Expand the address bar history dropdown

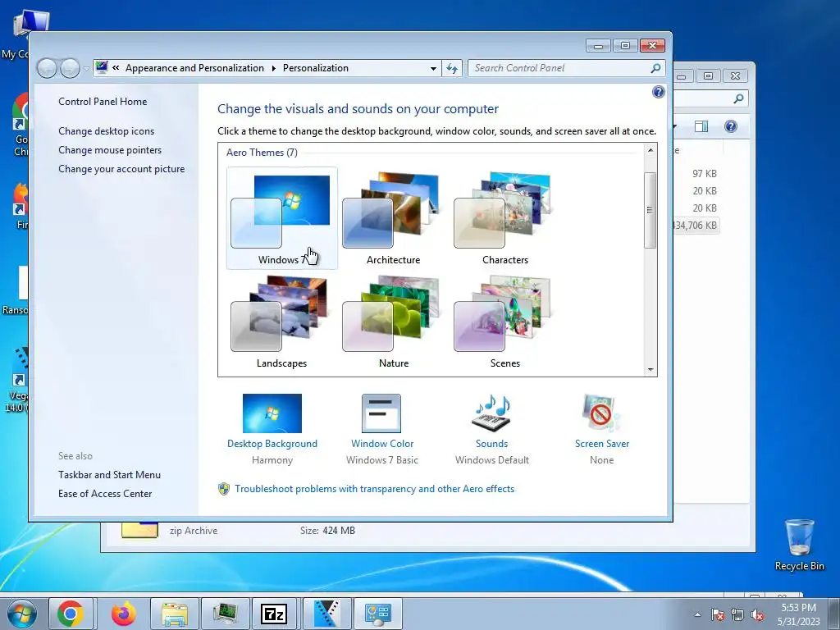coord(433,69)
